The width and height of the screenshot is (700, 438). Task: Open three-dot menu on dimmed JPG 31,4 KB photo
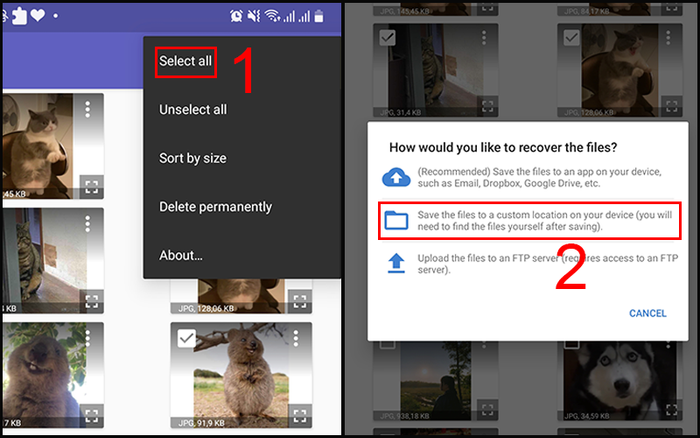[x=483, y=38]
